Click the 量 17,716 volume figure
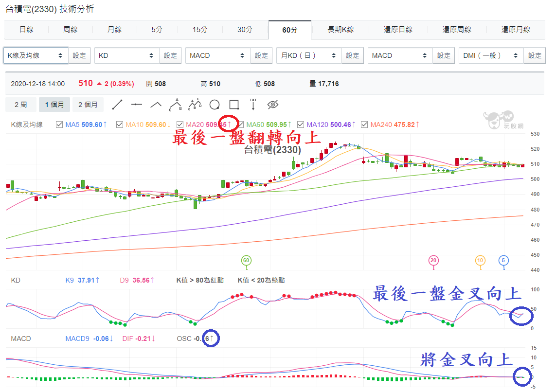556x392 pixels. tap(324, 84)
